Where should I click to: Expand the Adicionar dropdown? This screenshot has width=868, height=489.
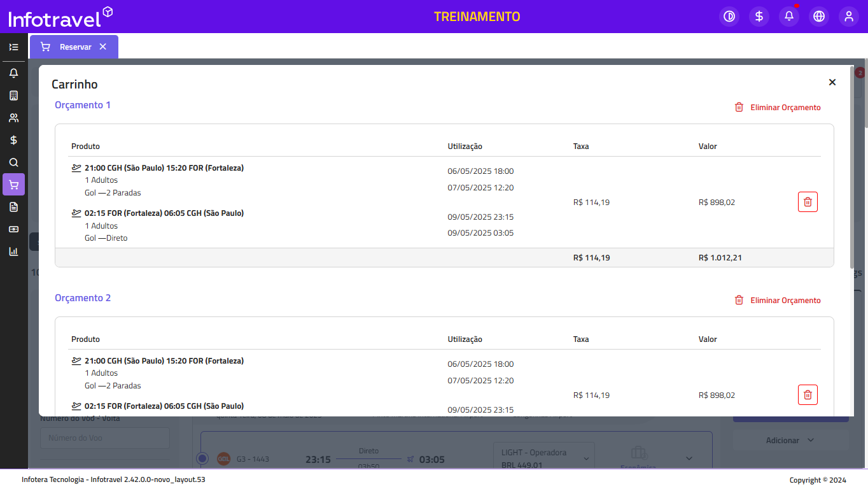pyautogui.click(x=790, y=441)
